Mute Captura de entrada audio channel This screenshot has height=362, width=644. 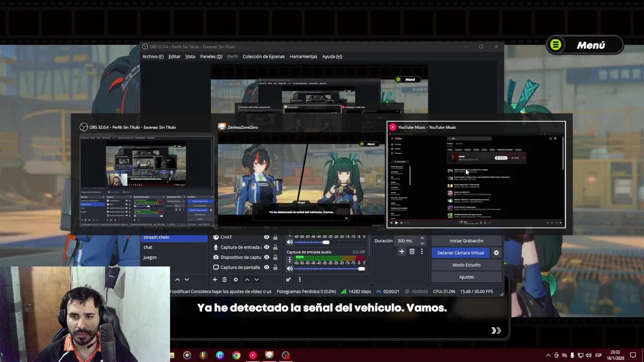pos(289,268)
